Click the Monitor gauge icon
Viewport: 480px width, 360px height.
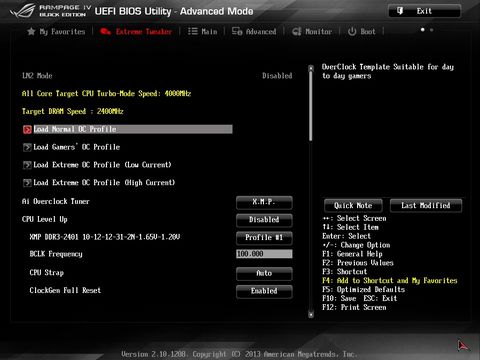(297, 32)
